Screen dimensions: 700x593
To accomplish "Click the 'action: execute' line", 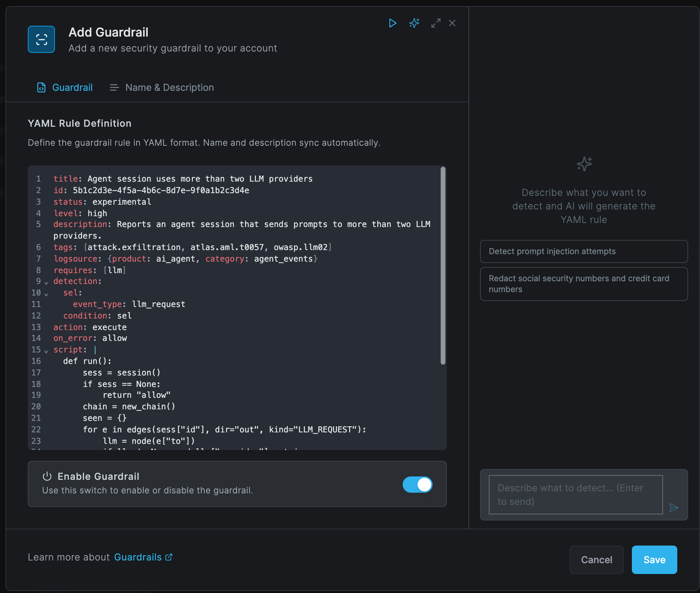I will coord(90,327).
